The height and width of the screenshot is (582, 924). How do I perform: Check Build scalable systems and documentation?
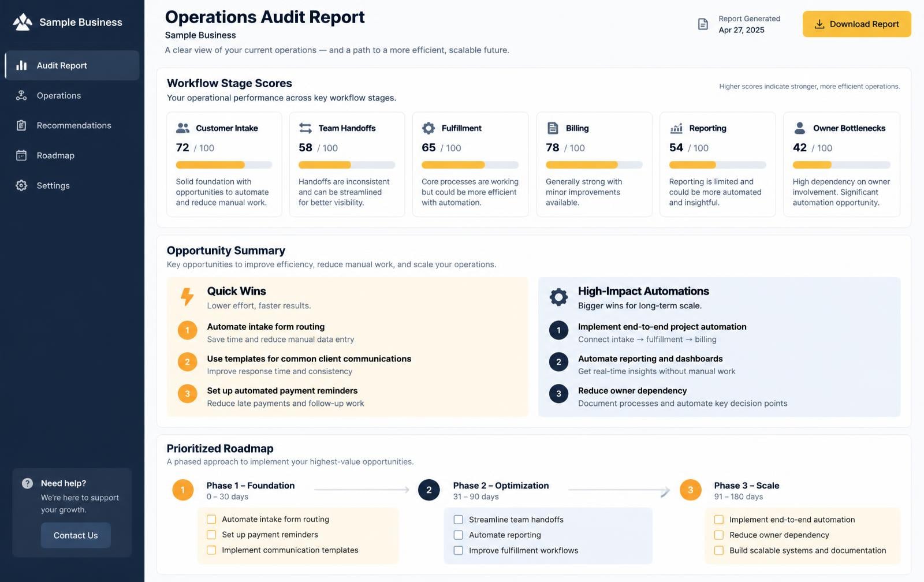(719, 551)
